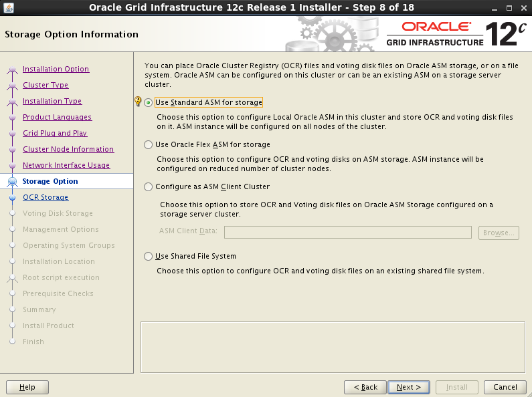
Task: Maximize the installer window
Action: 509,8
